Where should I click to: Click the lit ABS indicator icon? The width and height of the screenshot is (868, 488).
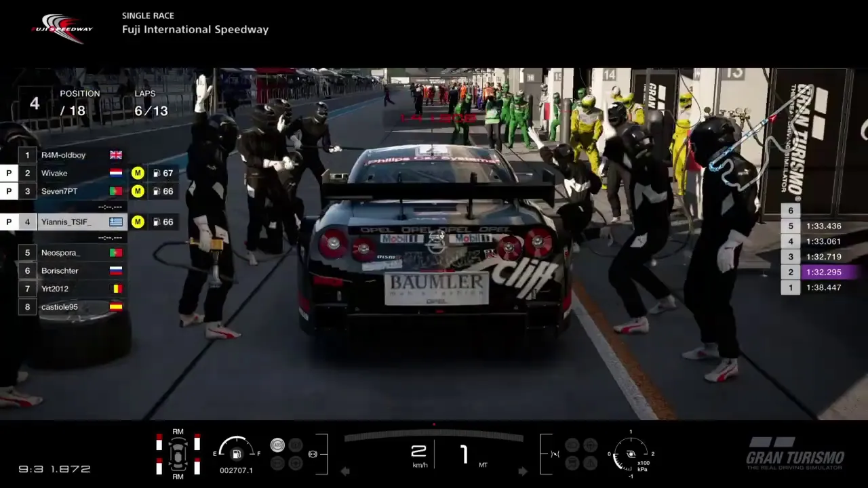tap(277, 445)
